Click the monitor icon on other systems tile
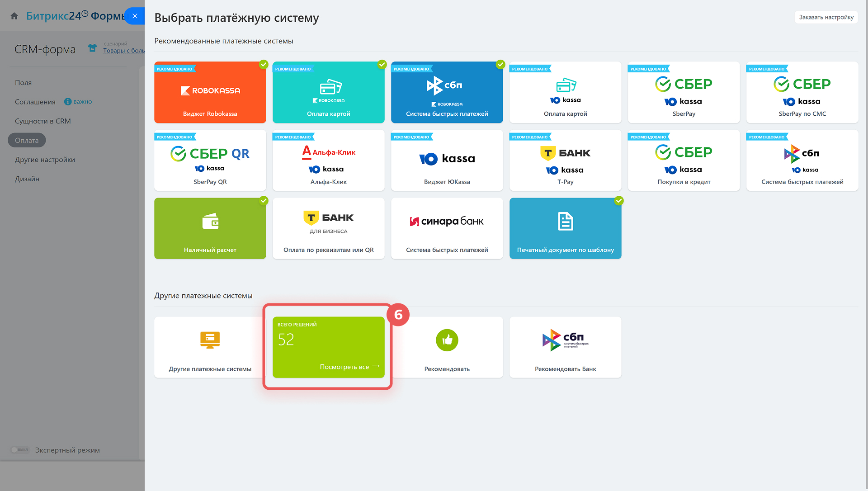The width and height of the screenshot is (868, 491). point(210,340)
